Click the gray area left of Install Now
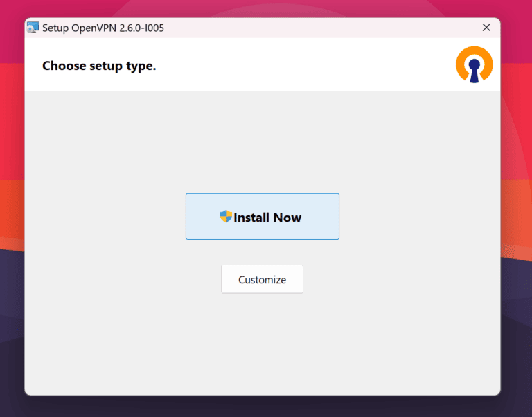532x417 pixels. coord(104,217)
